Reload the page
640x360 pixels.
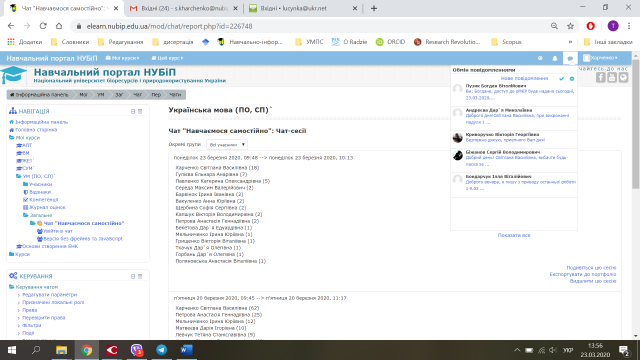(43, 26)
